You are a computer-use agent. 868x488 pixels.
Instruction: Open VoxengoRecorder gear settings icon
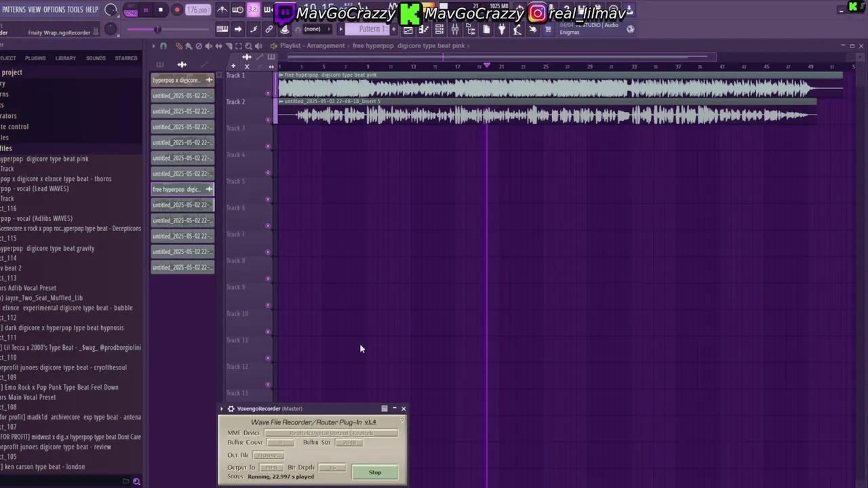231,409
